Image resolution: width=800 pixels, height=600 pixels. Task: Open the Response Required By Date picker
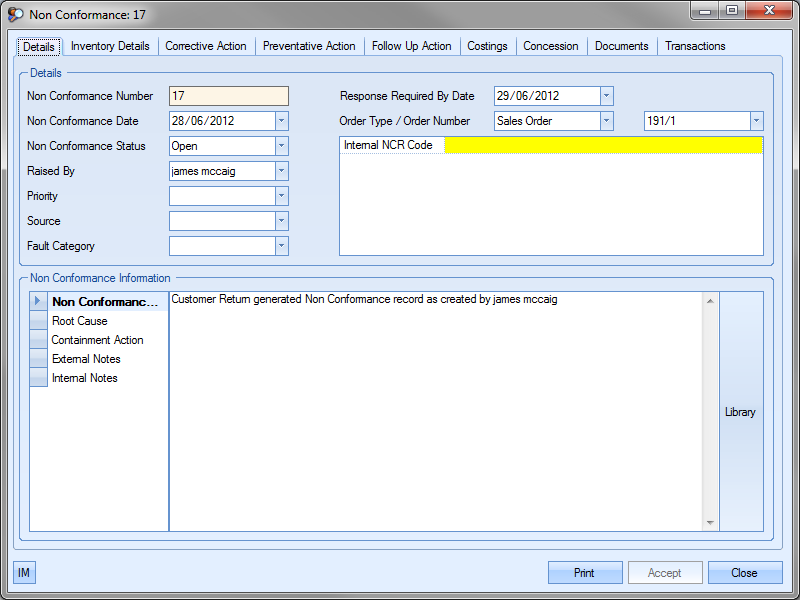[x=606, y=96]
